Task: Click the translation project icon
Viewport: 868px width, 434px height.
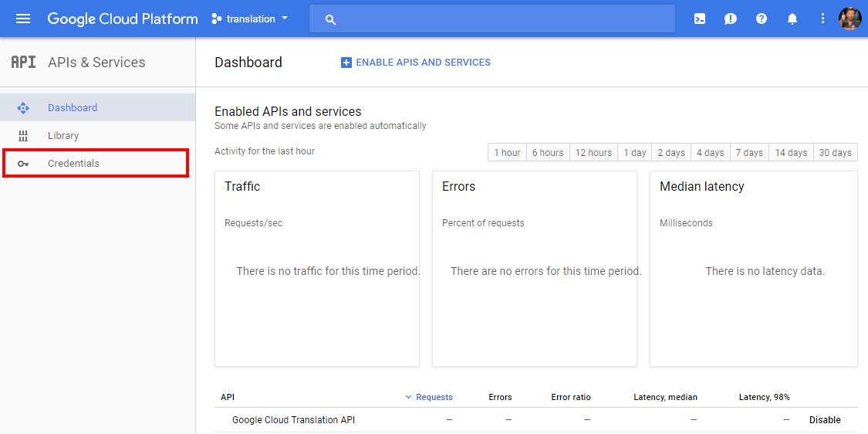Action: click(x=217, y=19)
